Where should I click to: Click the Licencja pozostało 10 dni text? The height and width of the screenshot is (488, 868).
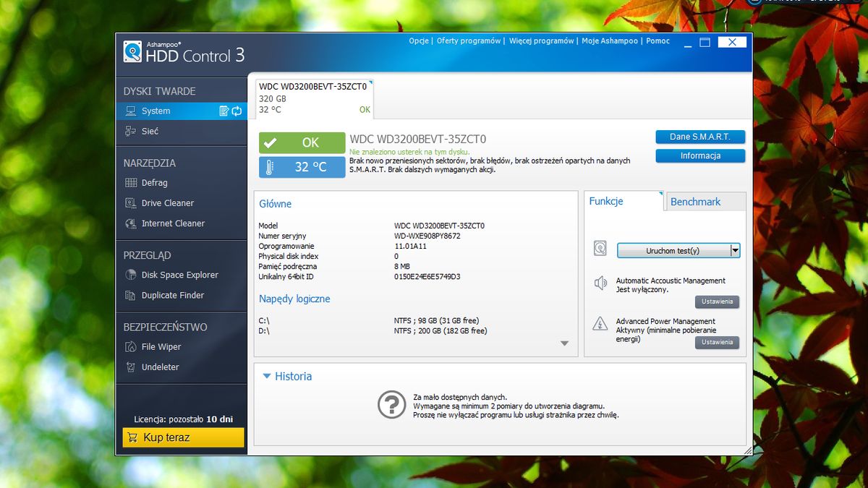pos(184,419)
